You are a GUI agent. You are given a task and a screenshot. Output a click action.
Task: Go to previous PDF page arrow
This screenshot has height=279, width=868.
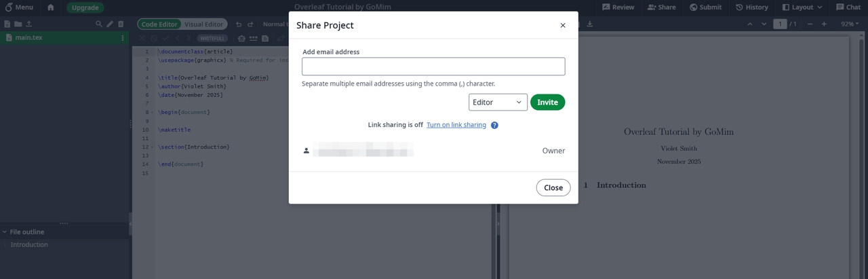[749, 24]
